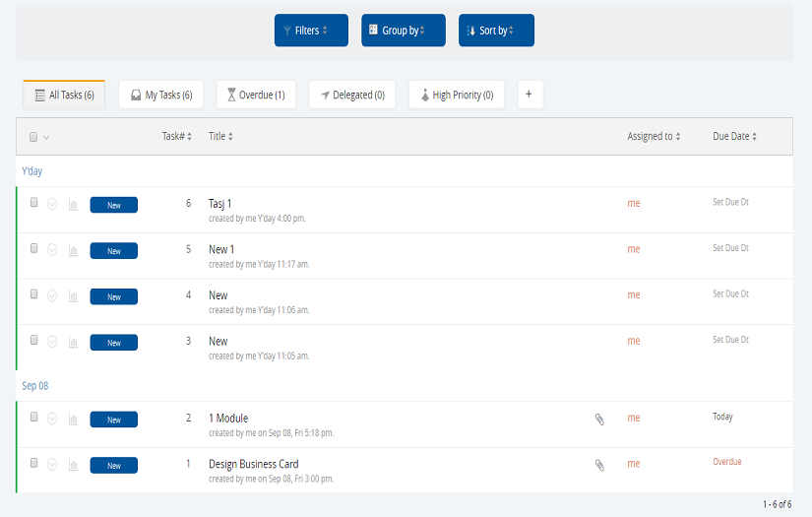Open the bar chart icon for 1 Module

point(73,420)
